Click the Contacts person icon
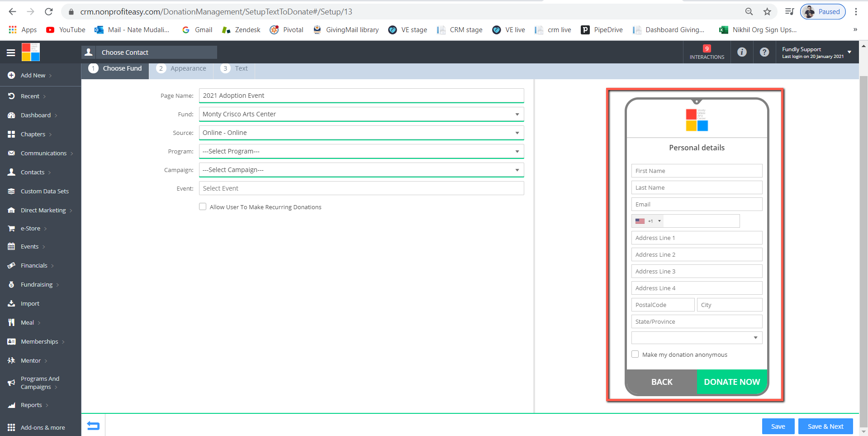 [x=11, y=172]
